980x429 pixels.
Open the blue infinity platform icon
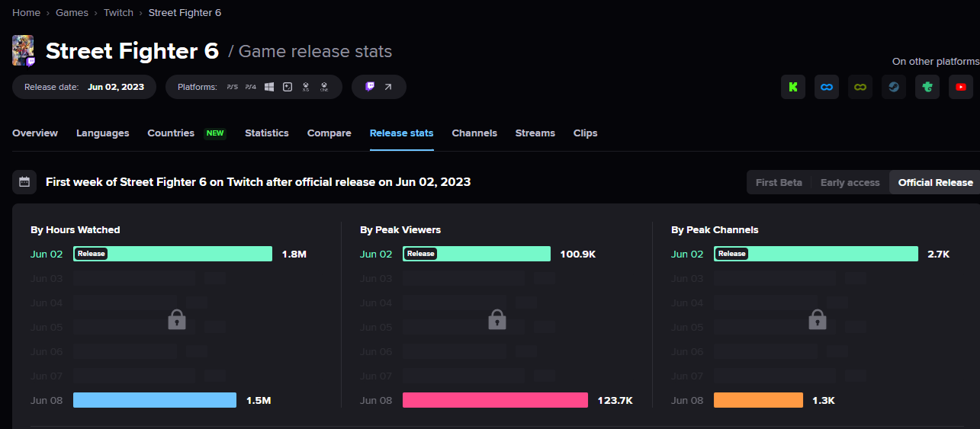click(827, 87)
